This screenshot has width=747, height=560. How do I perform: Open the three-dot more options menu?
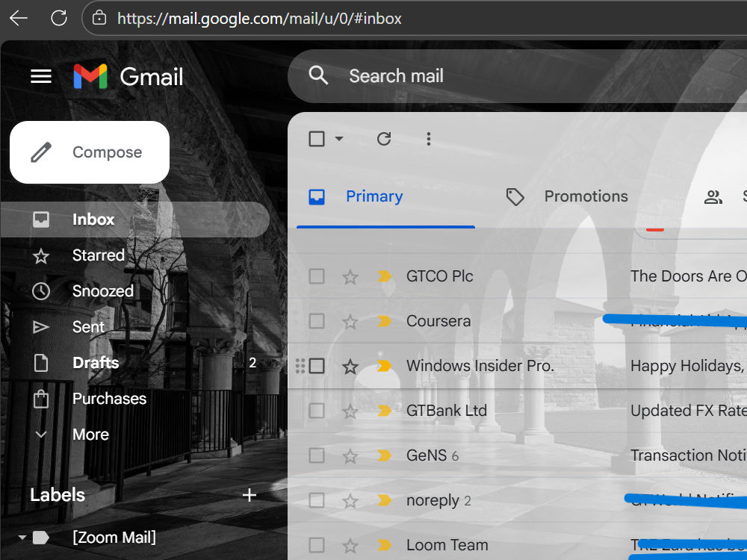click(x=429, y=139)
